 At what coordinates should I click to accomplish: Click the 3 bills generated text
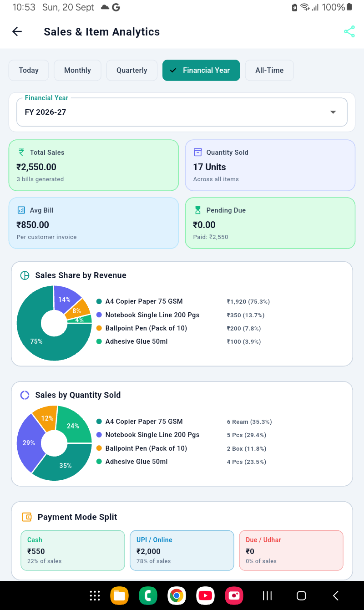tap(40, 179)
